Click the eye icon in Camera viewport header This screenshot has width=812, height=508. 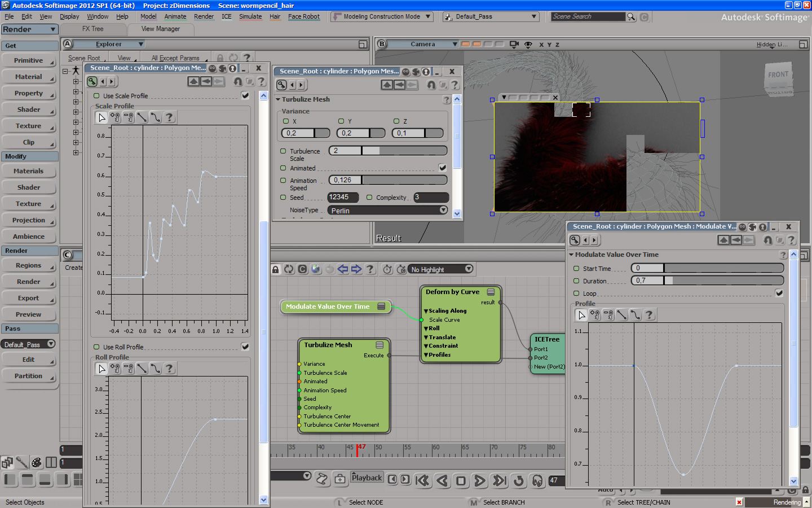528,44
